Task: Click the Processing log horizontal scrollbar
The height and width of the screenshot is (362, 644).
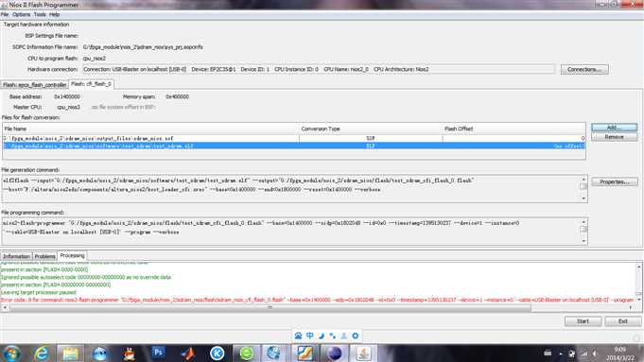Action: pos(270,307)
